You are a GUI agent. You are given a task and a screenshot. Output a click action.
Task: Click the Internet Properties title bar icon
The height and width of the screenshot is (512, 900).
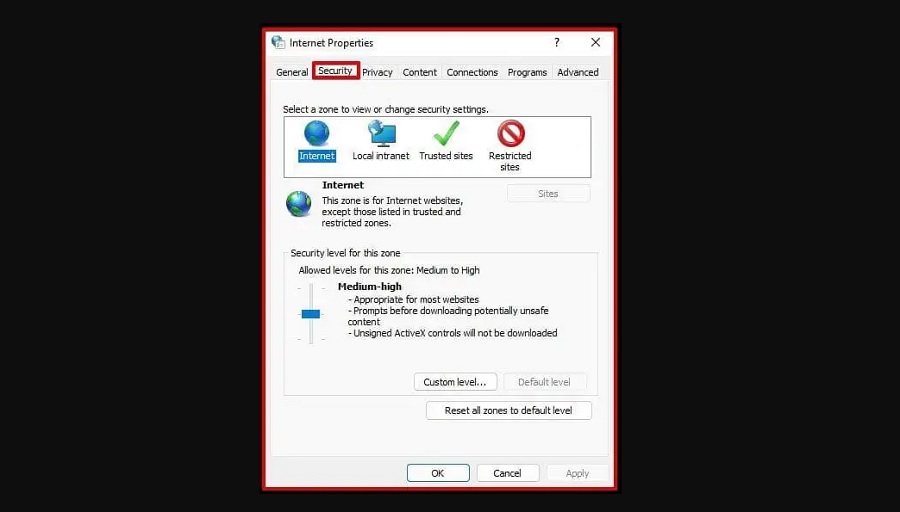pos(278,42)
